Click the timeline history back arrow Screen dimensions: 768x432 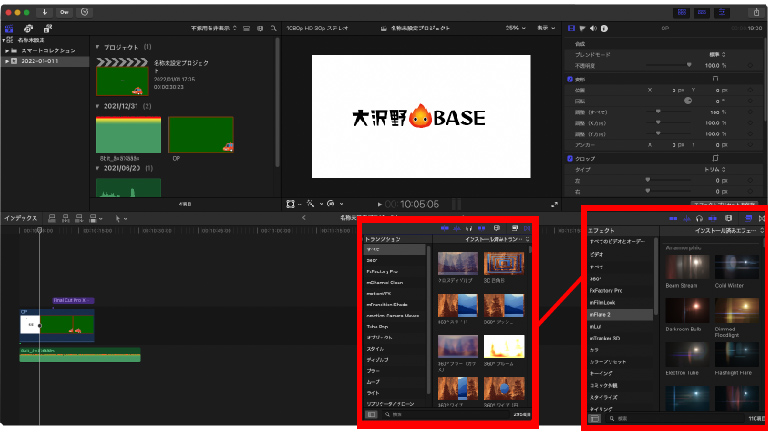304,217
